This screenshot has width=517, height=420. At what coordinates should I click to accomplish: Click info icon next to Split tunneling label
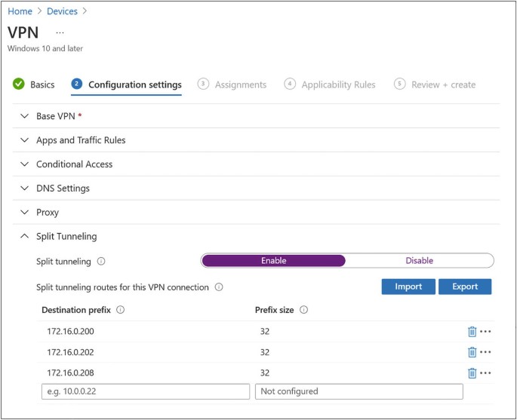pyautogui.click(x=101, y=262)
